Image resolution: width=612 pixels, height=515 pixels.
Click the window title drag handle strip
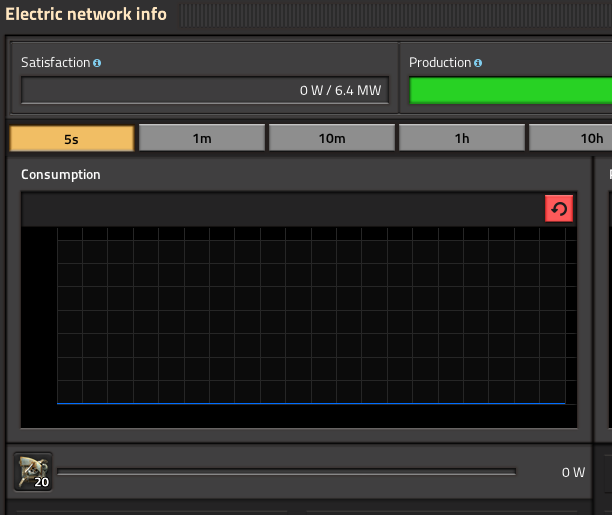pyautogui.click(x=395, y=16)
